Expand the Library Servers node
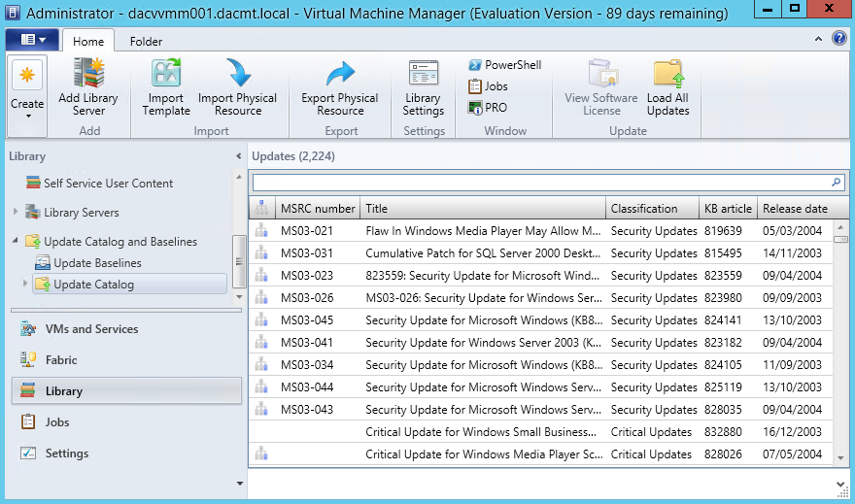Image resolution: width=855 pixels, height=504 pixels. tap(16, 212)
